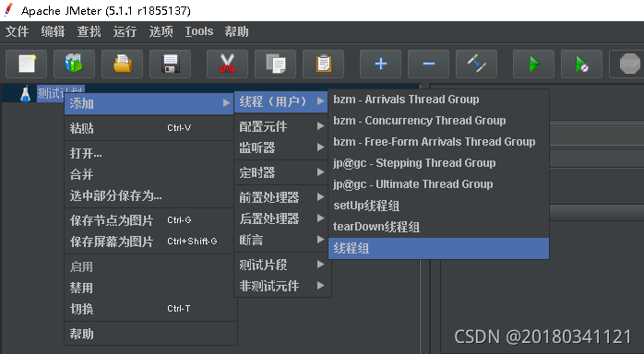Click the Cut scissors icon
Image resolution: width=644 pixels, height=354 pixels.
227,64
